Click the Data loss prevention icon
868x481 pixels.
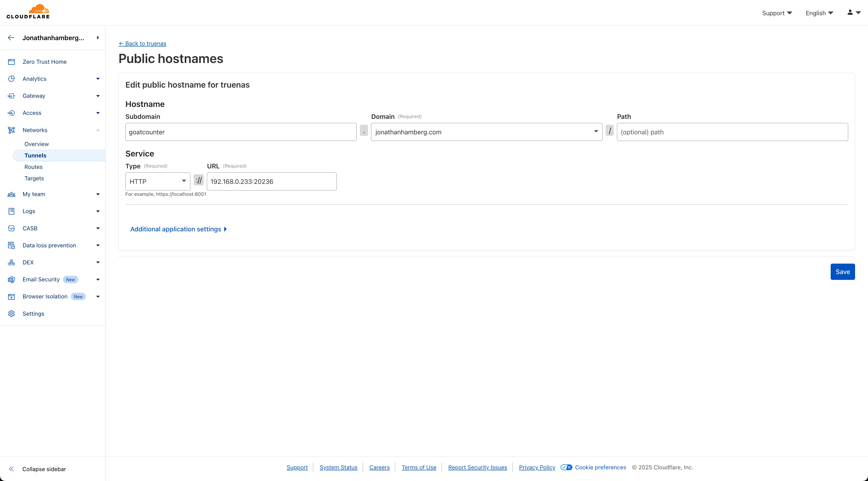[x=11, y=245]
